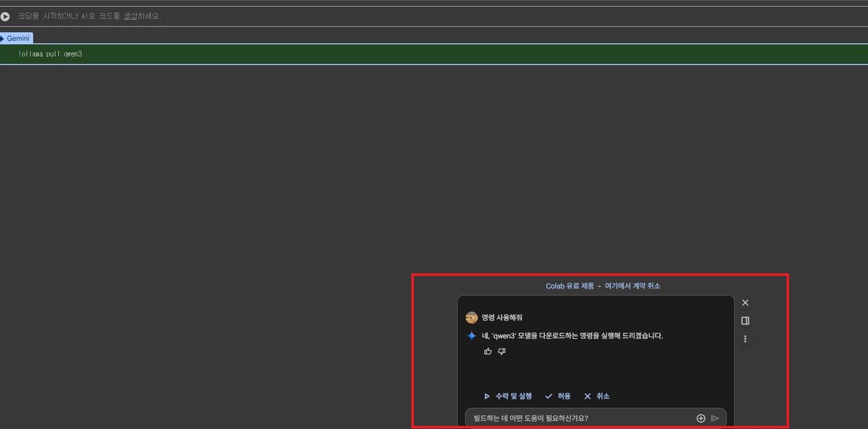
Task: Click 허용 to accept the suggested code
Action: pos(558,396)
